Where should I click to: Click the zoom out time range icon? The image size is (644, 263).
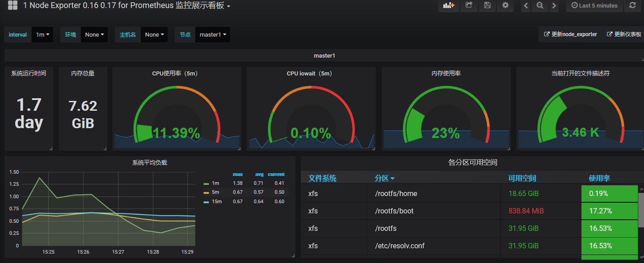pos(540,5)
